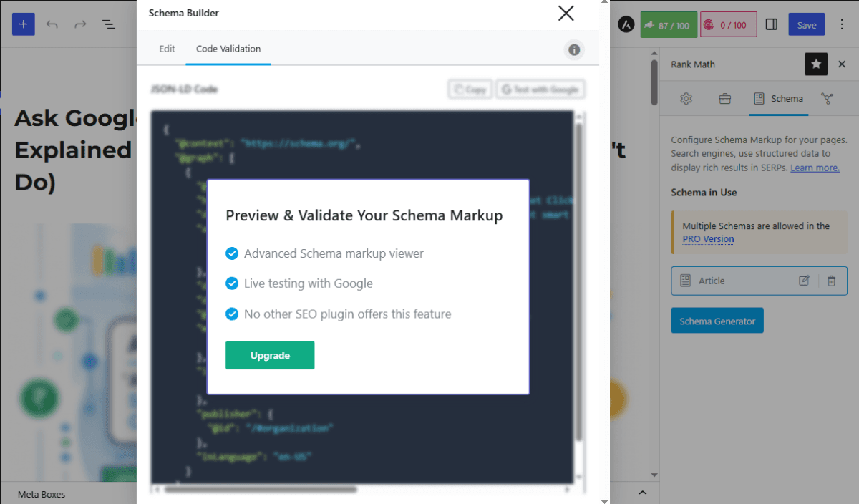Screen dimensions: 859x504
Task: Click the editor content vertical scrollbar
Action: click(654, 82)
